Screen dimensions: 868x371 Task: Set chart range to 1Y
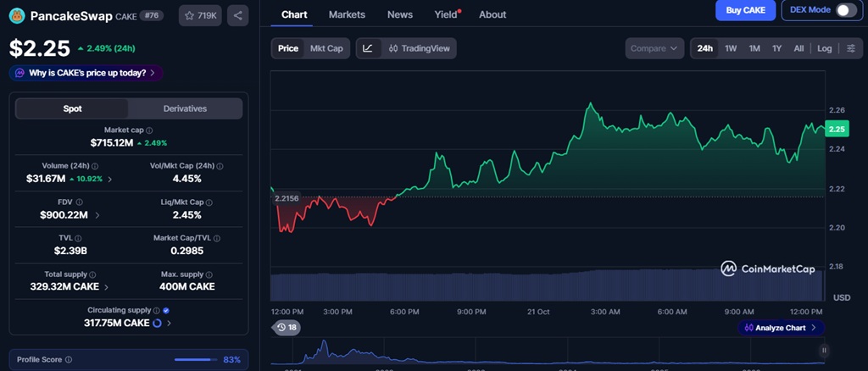[776, 48]
